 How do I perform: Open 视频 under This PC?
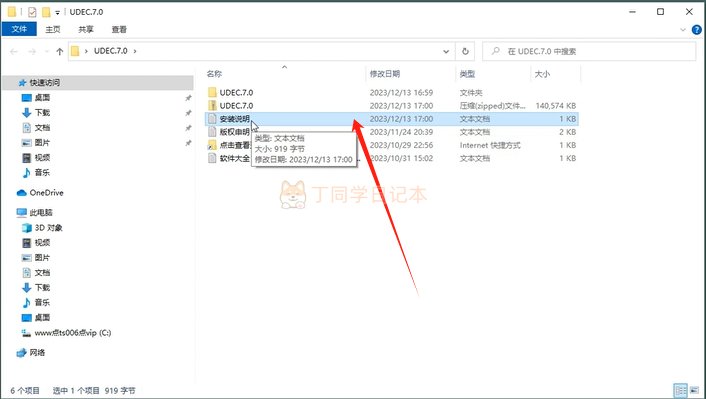(42, 243)
